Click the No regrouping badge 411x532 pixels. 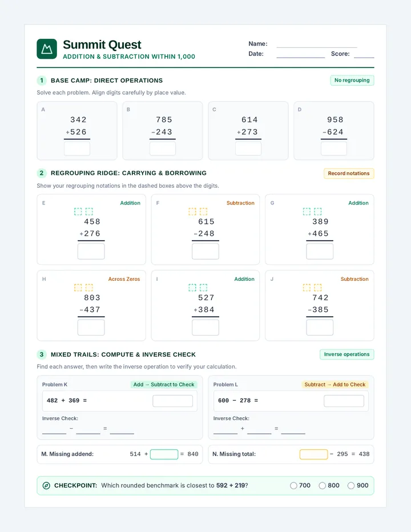pyautogui.click(x=352, y=80)
